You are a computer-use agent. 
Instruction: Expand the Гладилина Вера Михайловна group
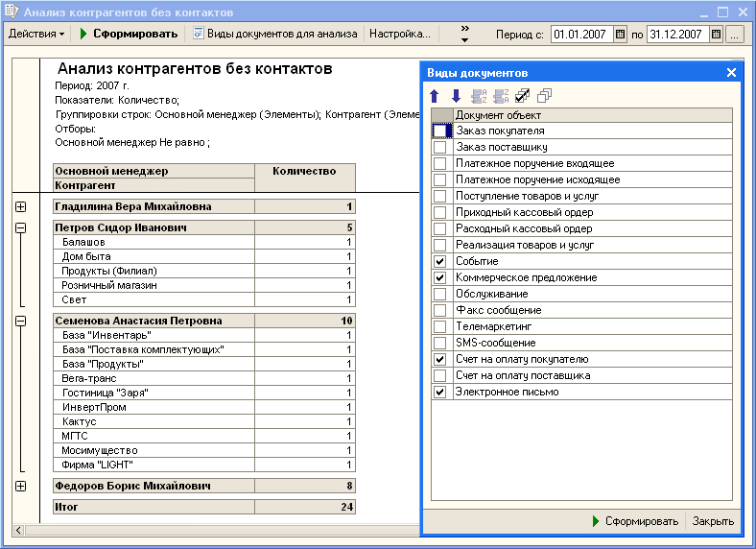pos(21,206)
